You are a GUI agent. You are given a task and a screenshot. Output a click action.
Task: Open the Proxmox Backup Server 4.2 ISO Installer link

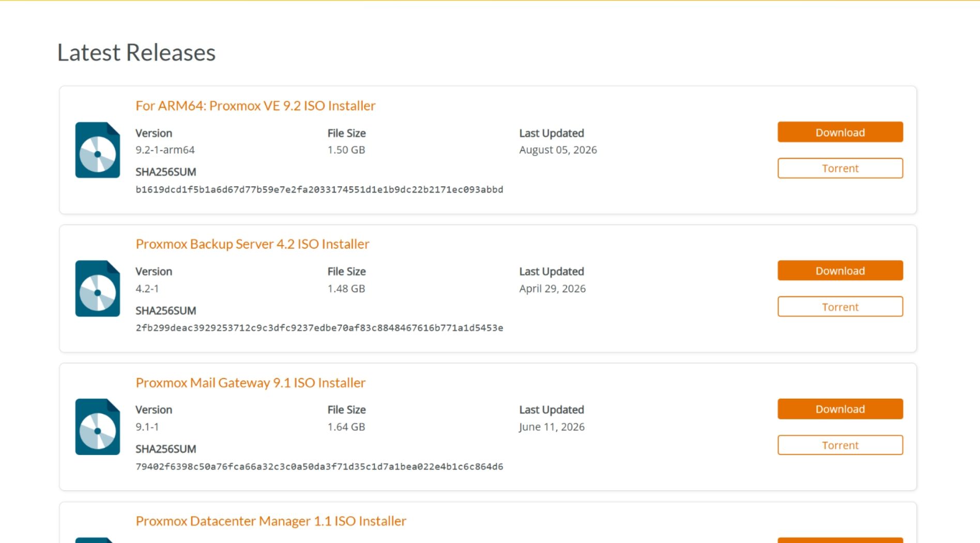252,244
